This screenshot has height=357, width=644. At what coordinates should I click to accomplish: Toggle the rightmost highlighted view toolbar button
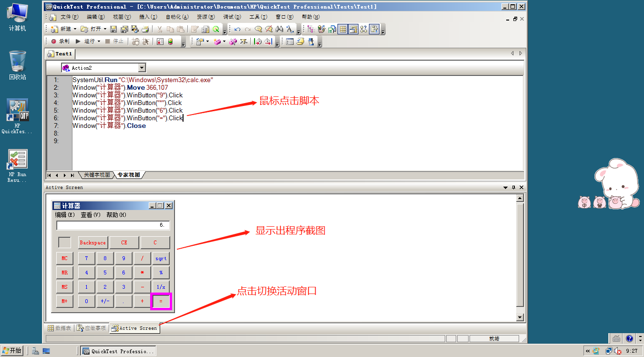point(374,29)
